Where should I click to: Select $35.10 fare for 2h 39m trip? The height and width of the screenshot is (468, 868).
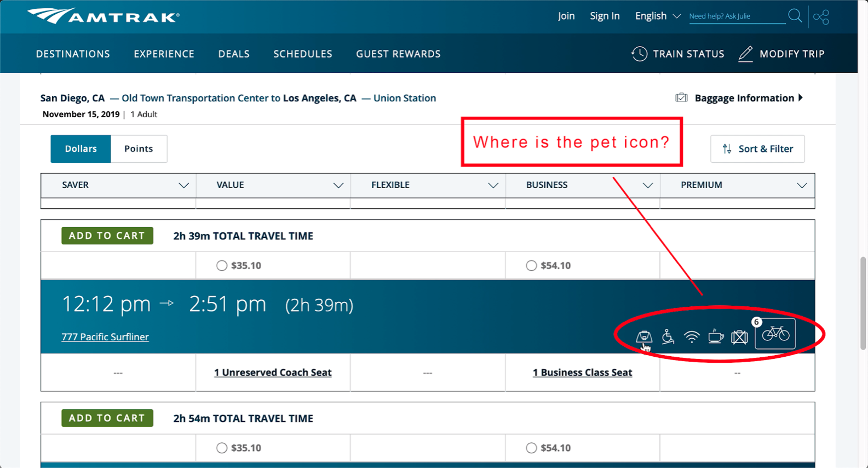click(221, 266)
